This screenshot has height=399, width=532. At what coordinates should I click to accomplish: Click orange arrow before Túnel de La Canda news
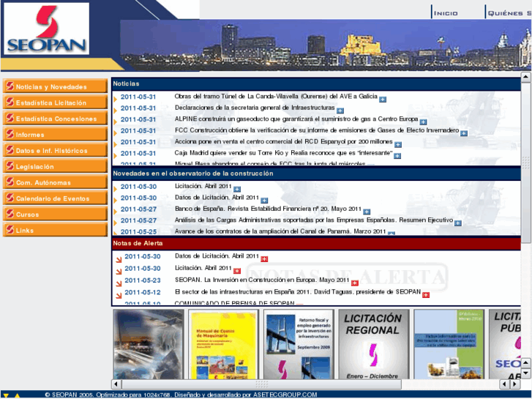116,99
